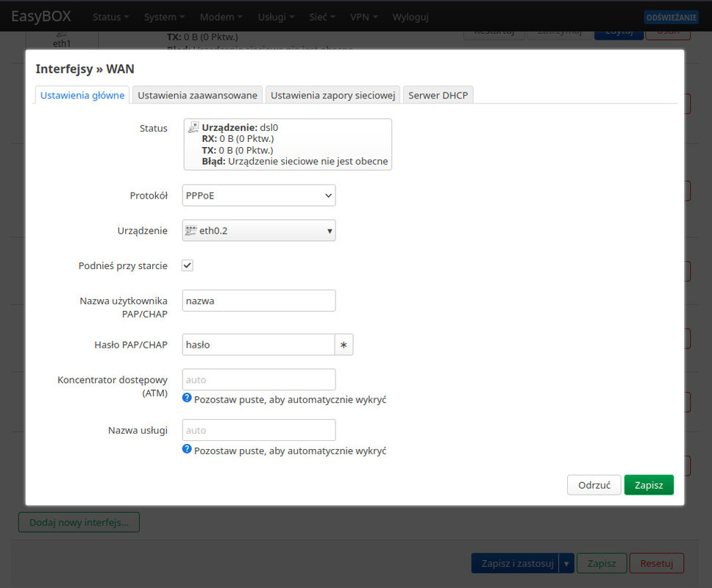Open the Urządzenie eth0.2 dropdown
Viewport: 712px width, 588px height.
click(259, 231)
